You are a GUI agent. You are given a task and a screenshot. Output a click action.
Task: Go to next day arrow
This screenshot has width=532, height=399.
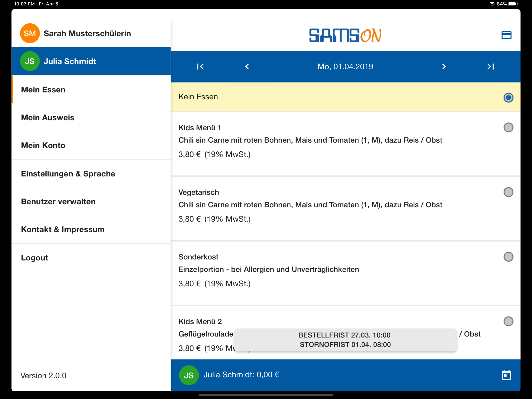(444, 67)
